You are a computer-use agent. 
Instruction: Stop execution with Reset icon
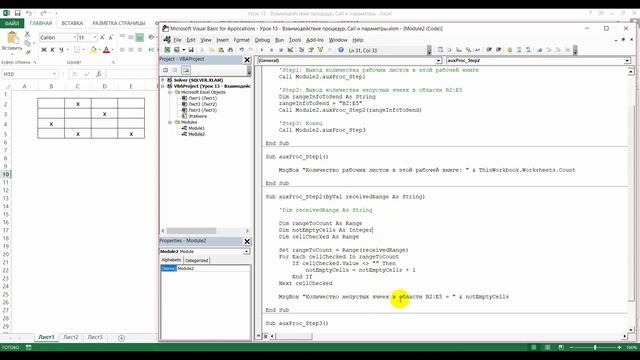[x=281, y=50]
